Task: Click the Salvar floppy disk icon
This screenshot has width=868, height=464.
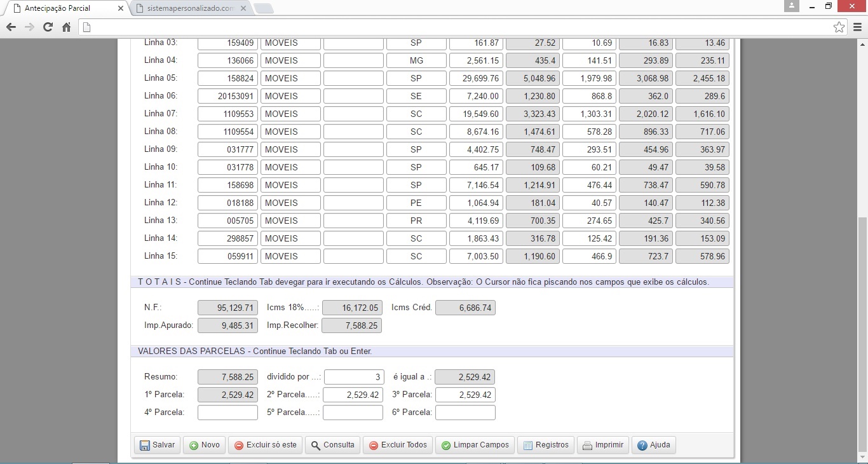Action: coord(145,445)
